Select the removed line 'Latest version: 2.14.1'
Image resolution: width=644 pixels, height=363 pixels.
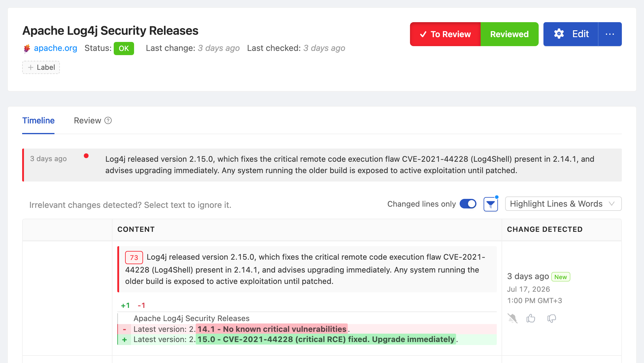[307, 329]
